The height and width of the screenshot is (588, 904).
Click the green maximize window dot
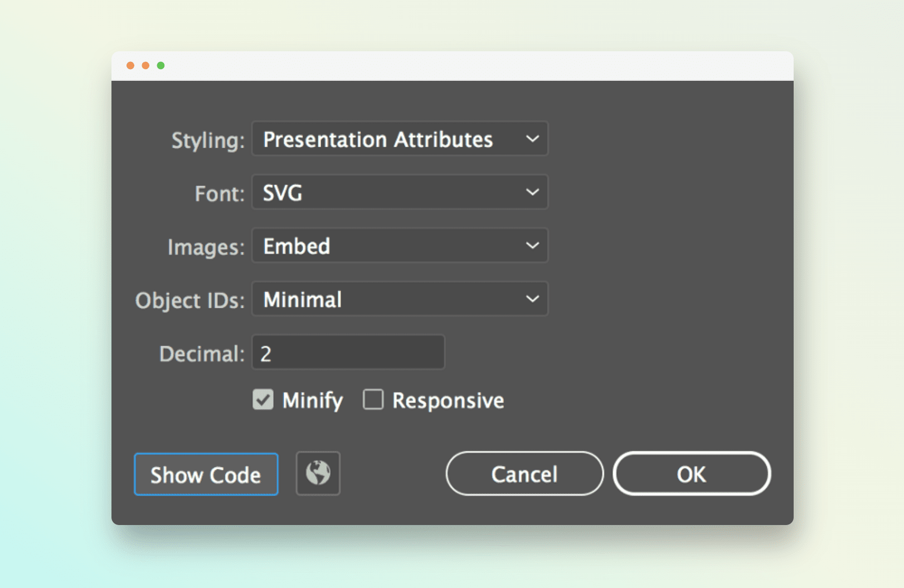click(161, 66)
